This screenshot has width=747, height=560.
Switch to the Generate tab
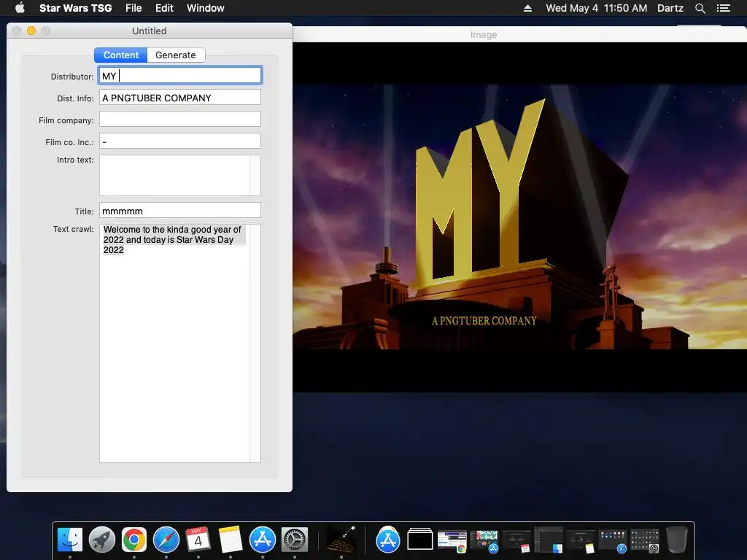[176, 55]
